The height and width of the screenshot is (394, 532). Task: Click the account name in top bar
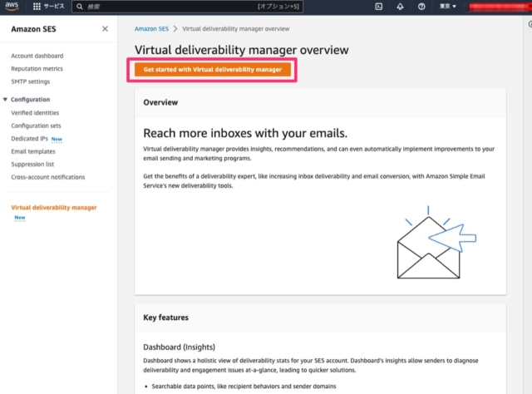(x=500, y=7)
